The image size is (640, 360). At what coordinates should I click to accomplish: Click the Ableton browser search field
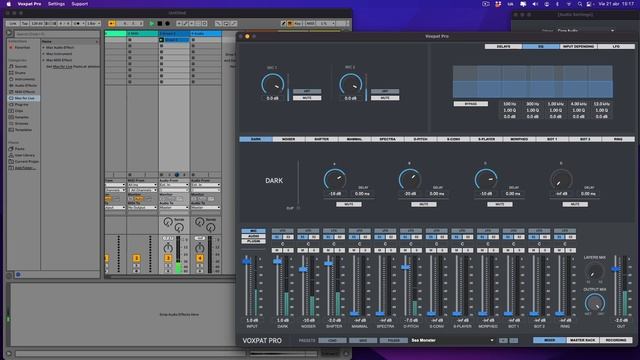(57, 34)
